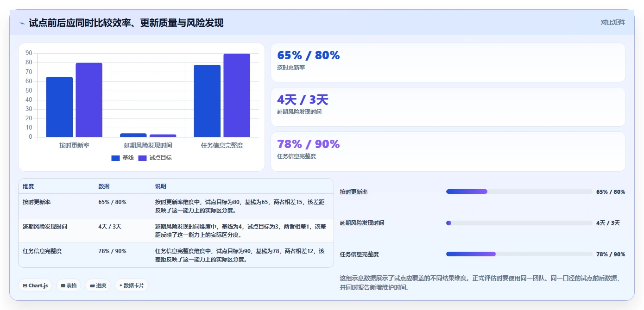The width and height of the screenshot is (644, 310).
Task: Click the 任务信息完整度 label in the progress list
Action: pyautogui.click(x=359, y=254)
